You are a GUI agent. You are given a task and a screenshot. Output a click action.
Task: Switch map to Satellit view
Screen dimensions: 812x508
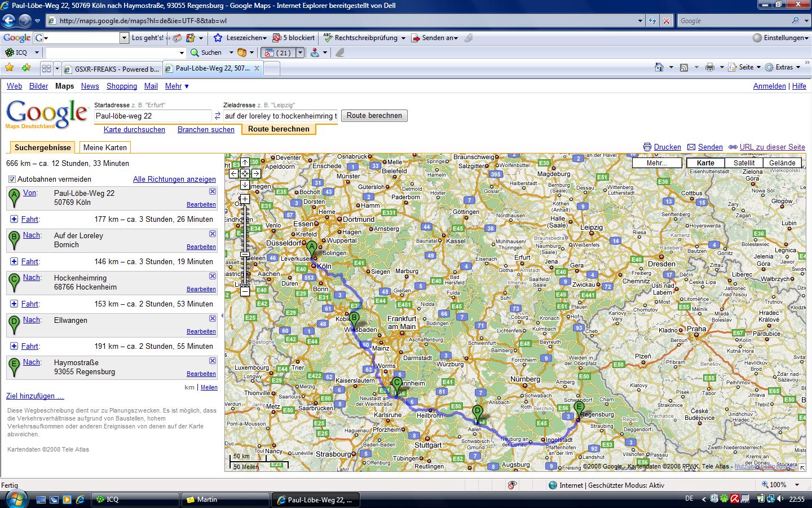(743, 163)
